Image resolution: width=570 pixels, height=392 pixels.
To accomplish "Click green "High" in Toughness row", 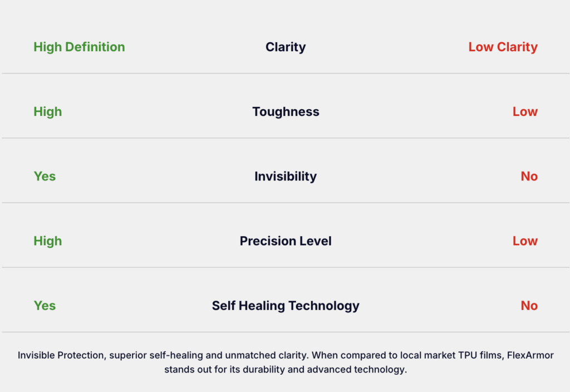I will (x=47, y=112).
